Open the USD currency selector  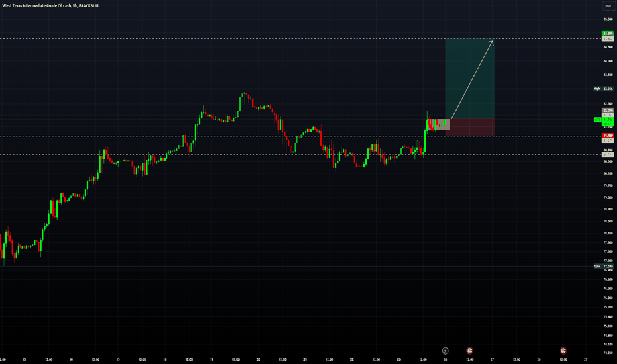tap(608, 6)
